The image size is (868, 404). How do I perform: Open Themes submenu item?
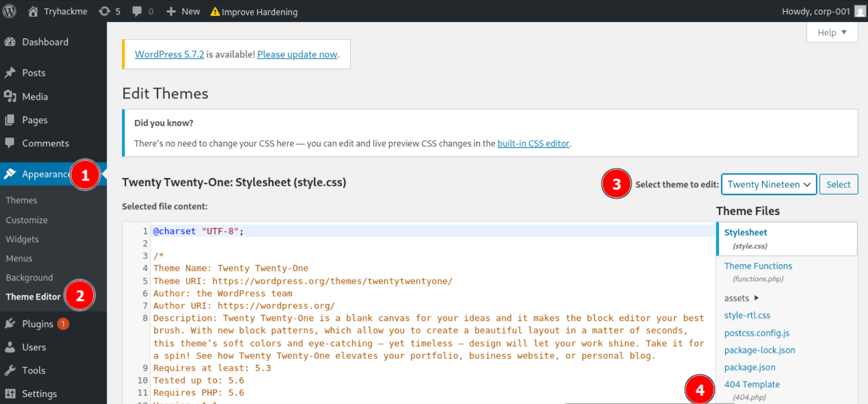click(21, 200)
